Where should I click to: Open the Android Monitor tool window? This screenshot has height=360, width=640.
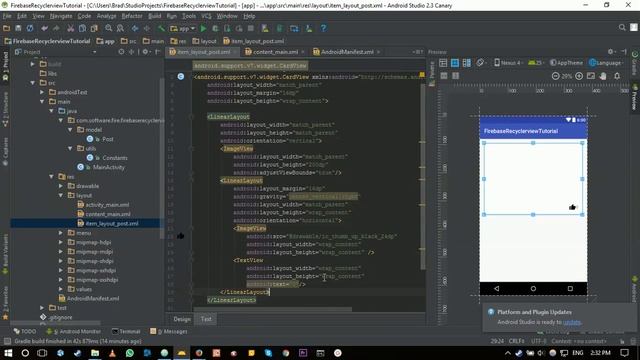pyautogui.click(x=73, y=331)
